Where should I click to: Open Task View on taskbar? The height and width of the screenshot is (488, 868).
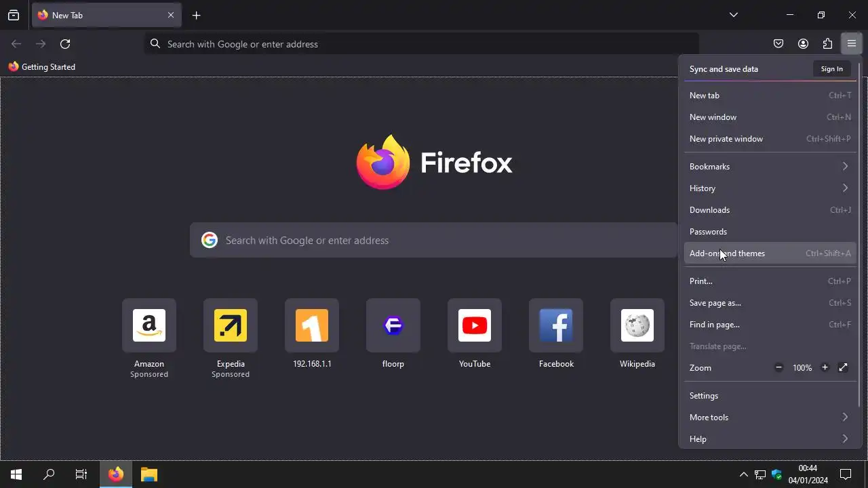pyautogui.click(x=81, y=474)
